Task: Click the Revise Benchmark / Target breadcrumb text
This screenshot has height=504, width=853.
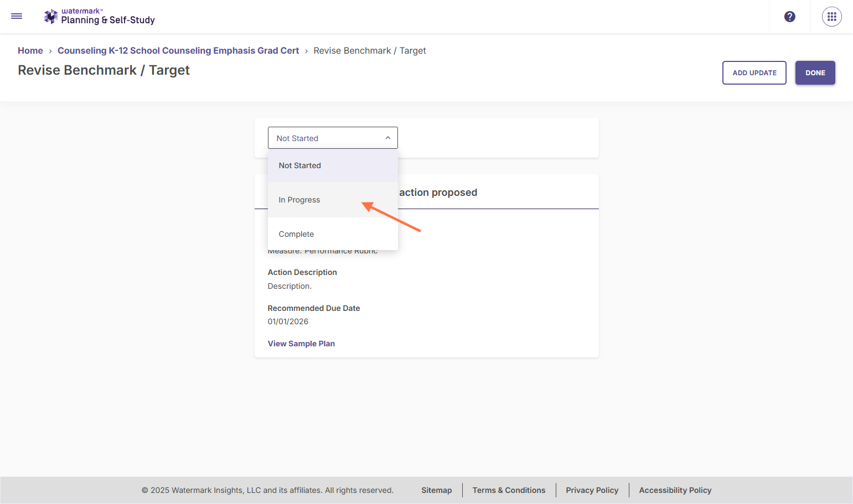Action: click(370, 50)
